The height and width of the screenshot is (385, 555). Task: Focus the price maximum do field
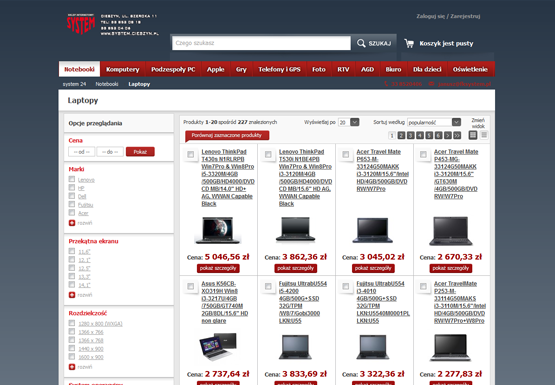(x=110, y=152)
